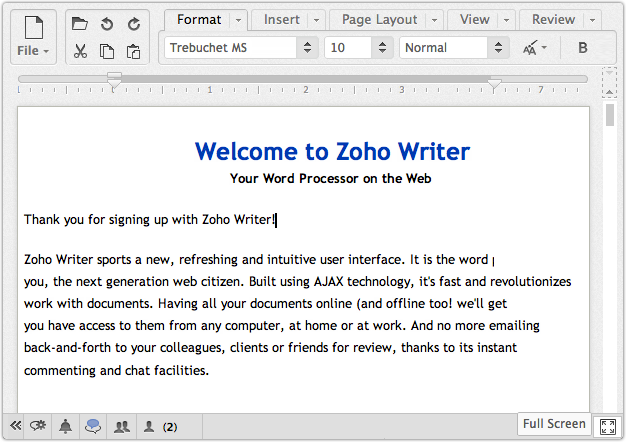Open the Page Layout tab
Viewport: 626px width, 442px height.
379,19
